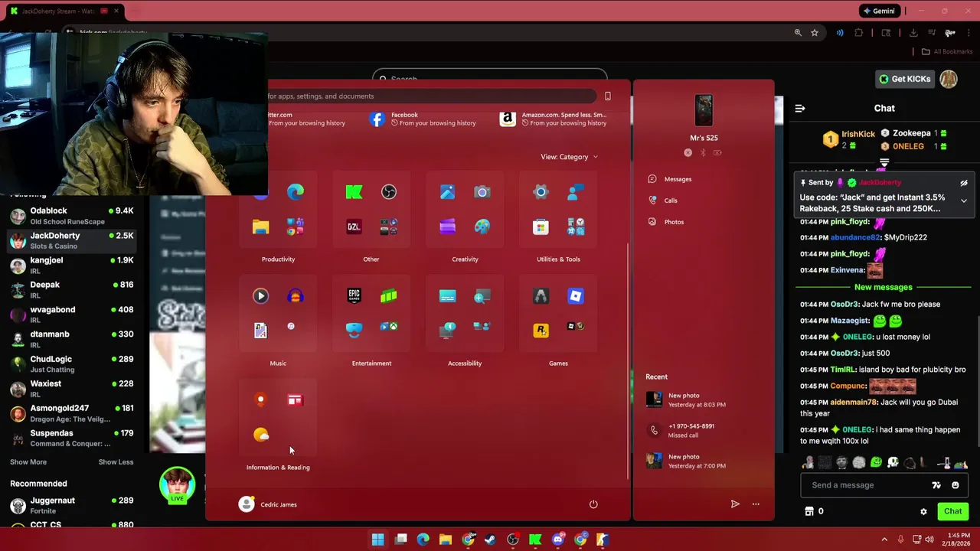Open Microsoft Edge in Productivity category

[x=296, y=192]
